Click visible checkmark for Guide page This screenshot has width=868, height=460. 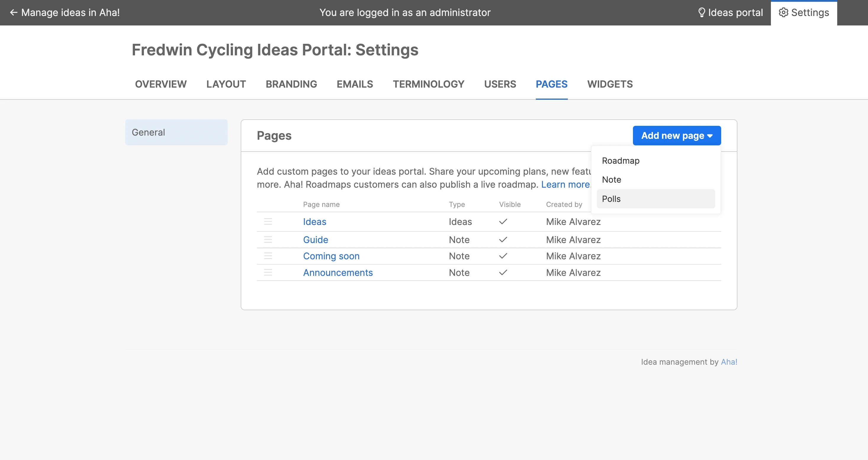click(503, 239)
